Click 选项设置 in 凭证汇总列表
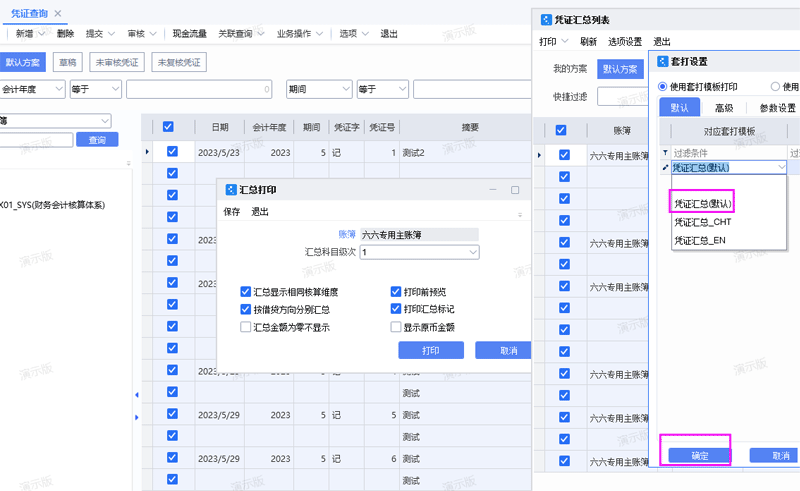Viewport: 800px width, 491px height. (x=625, y=42)
